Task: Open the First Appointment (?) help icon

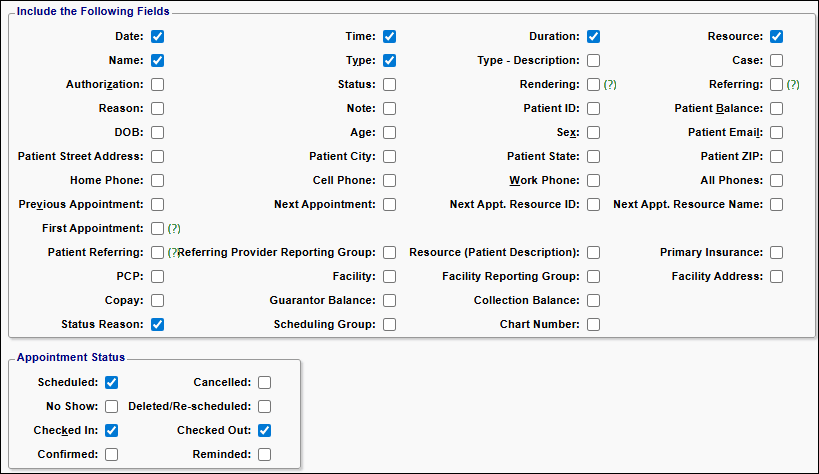Action: 174,228
